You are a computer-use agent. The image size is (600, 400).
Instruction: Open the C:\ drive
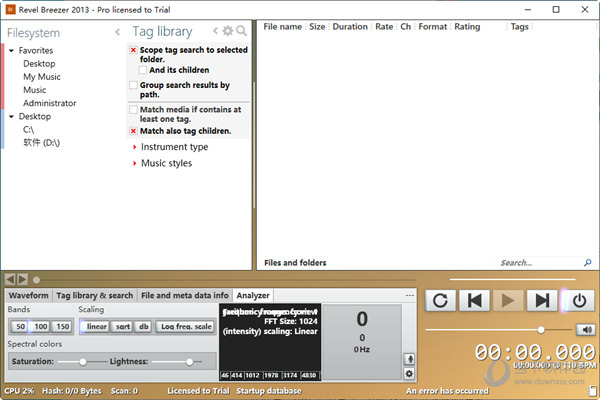[28, 130]
